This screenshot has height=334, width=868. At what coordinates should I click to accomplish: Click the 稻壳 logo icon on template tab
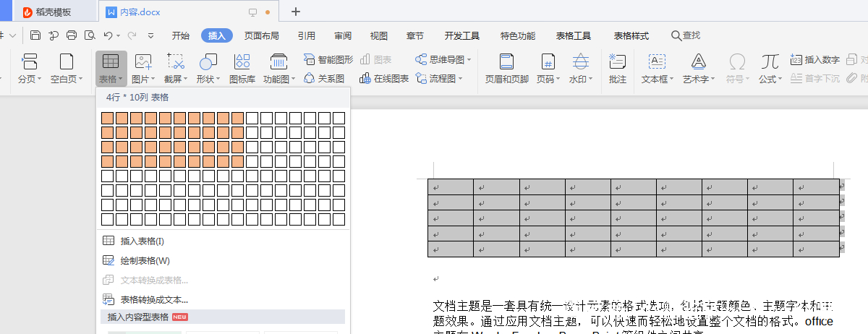(27, 12)
